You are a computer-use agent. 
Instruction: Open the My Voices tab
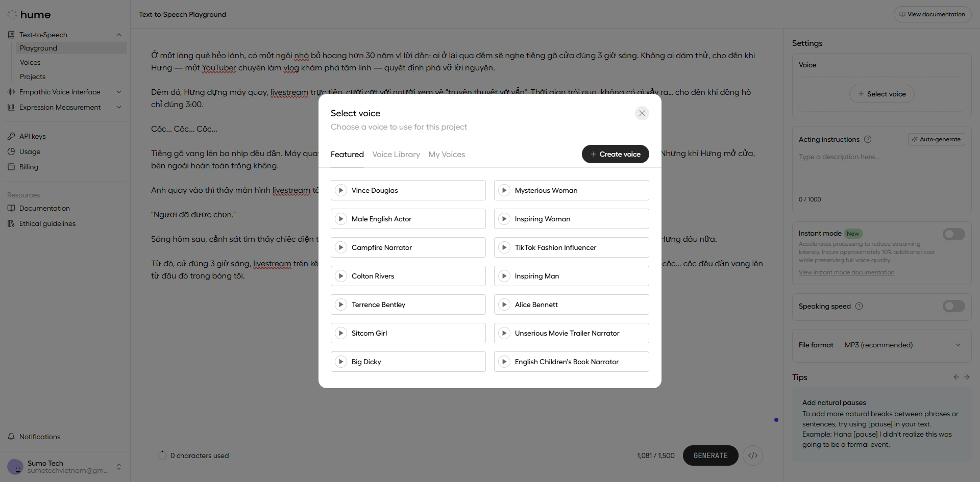coord(447,155)
